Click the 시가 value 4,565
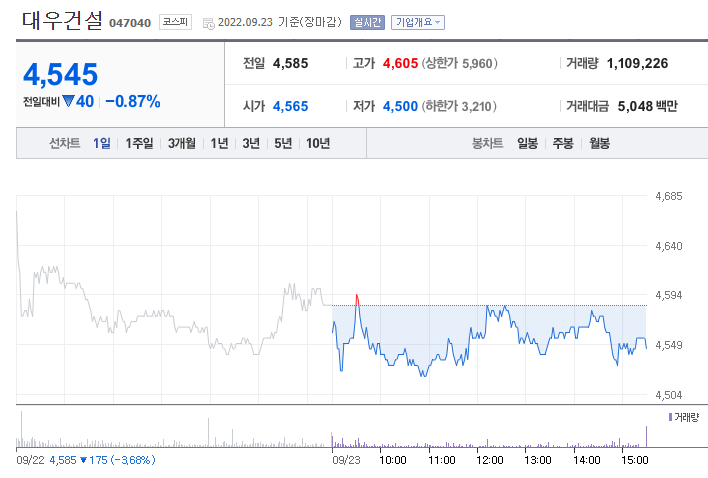Viewport: 708px width, 478px height. click(290, 107)
